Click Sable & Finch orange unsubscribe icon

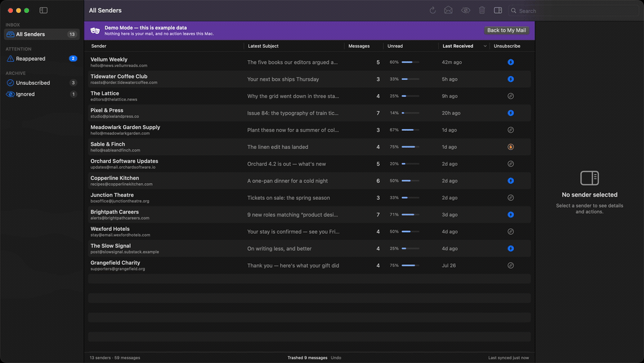point(511,147)
